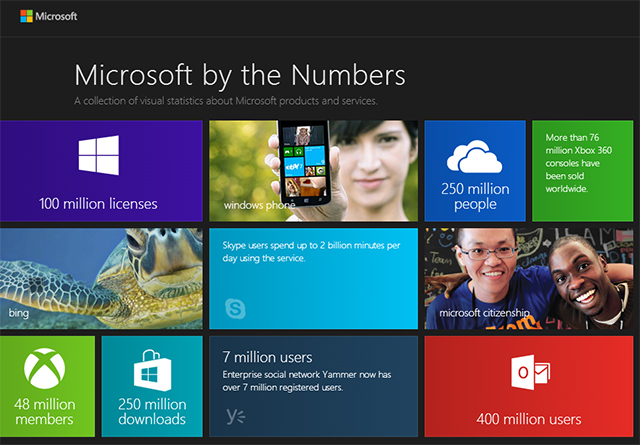This screenshot has height=445, width=640.
Task: Click the Skype logo icon
Action: (235, 309)
